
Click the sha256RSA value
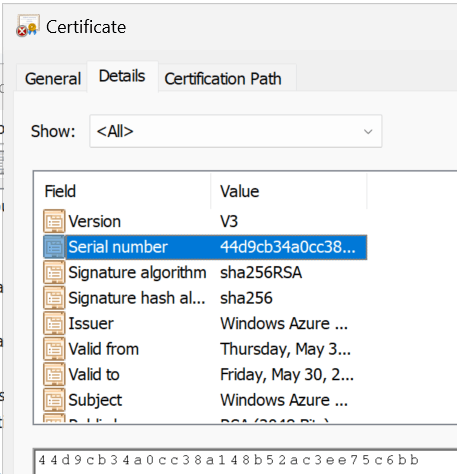pos(261,273)
